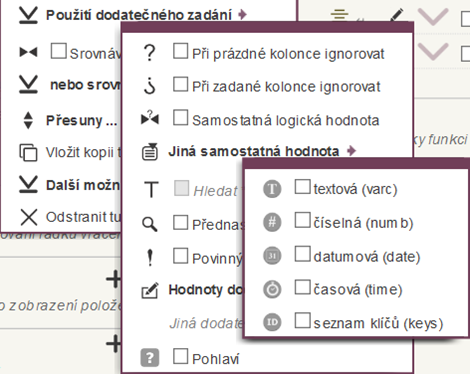Click the gray T text type icon

click(x=272, y=189)
